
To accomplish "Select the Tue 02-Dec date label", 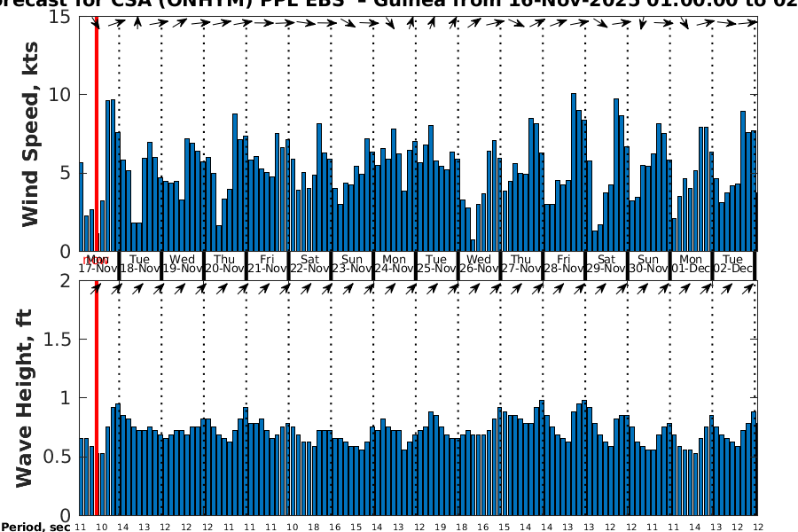I will click(x=733, y=264).
